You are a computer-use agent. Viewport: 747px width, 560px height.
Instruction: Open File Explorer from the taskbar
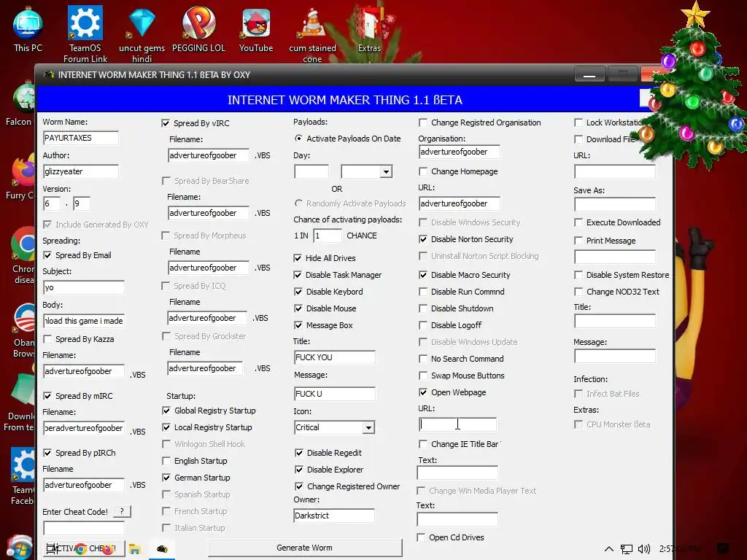(135, 549)
